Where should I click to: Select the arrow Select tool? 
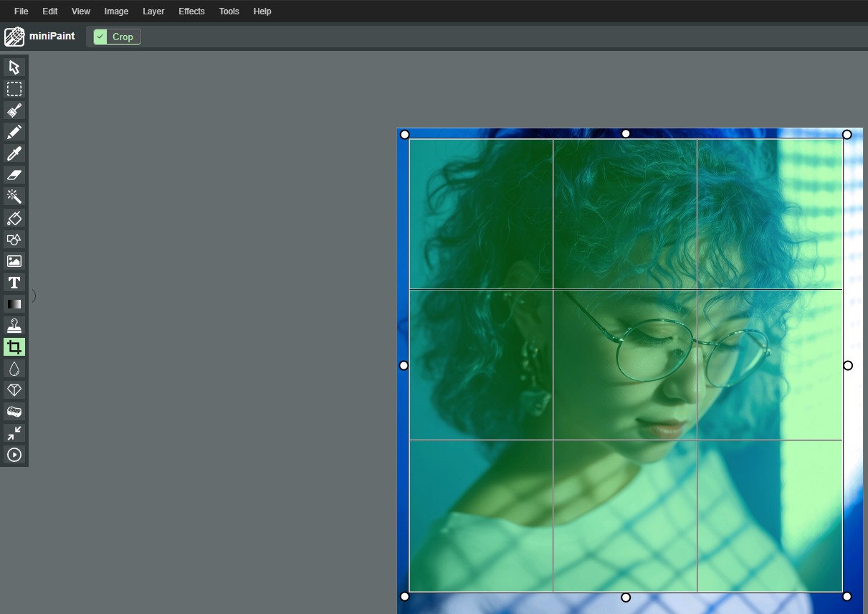coord(14,67)
